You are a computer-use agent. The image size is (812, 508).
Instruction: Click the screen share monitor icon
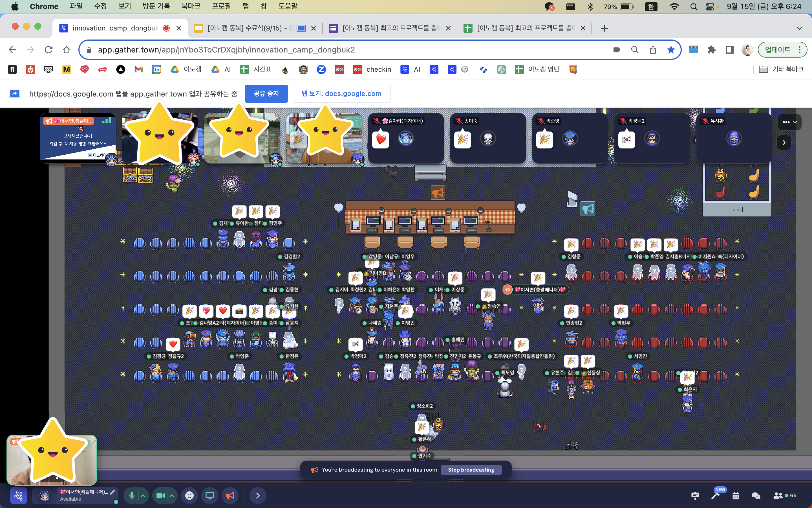(210, 496)
